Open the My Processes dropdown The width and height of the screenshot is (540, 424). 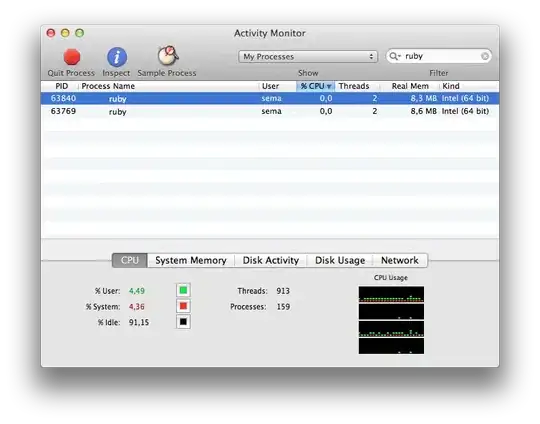(308, 56)
